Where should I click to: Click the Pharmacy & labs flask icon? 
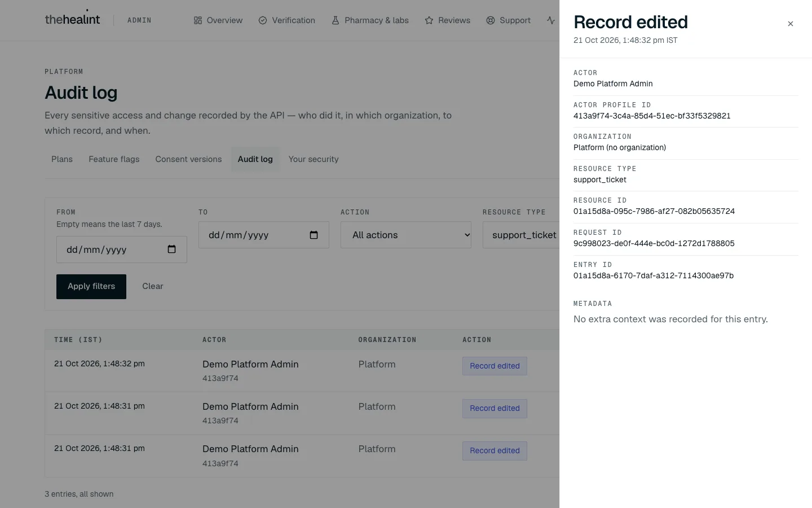pos(336,20)
